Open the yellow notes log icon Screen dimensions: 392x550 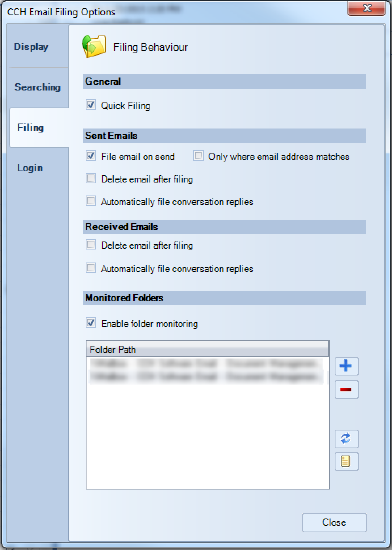tap(346, 461)
